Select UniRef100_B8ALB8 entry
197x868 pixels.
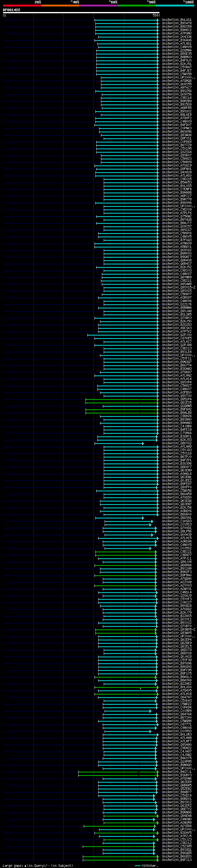(176, 413)
